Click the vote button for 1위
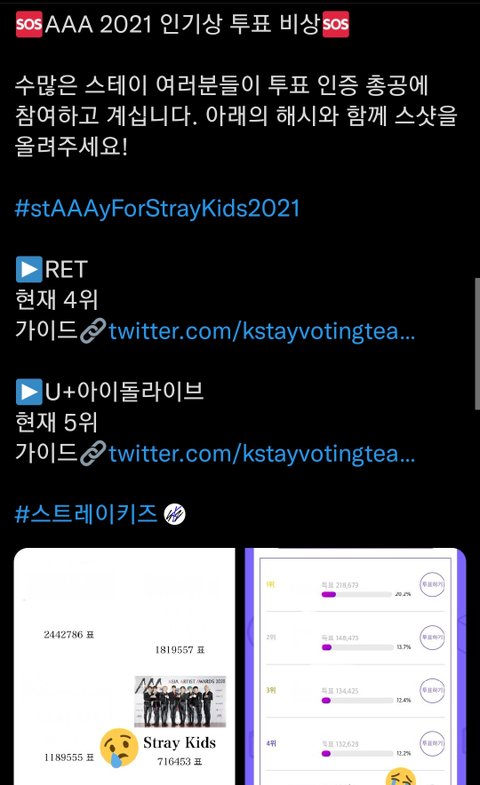The height and width of the screenshot is (785, 480). coord(432,584)
